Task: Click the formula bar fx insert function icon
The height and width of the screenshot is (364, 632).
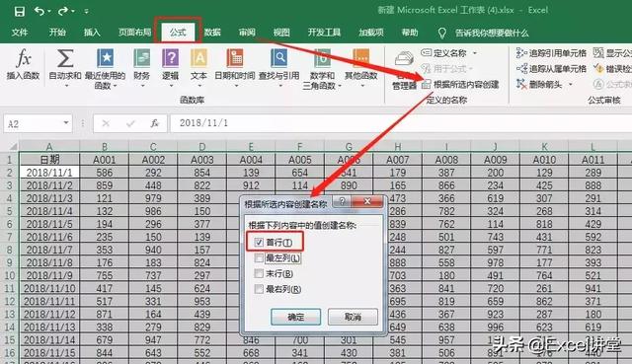Action: tap(155, 123)
